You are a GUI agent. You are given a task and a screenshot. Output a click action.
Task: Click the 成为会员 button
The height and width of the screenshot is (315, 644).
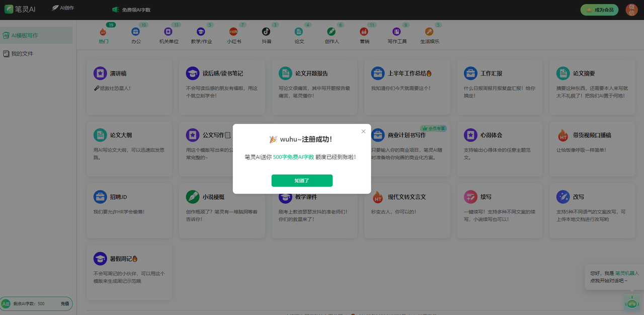599,9
